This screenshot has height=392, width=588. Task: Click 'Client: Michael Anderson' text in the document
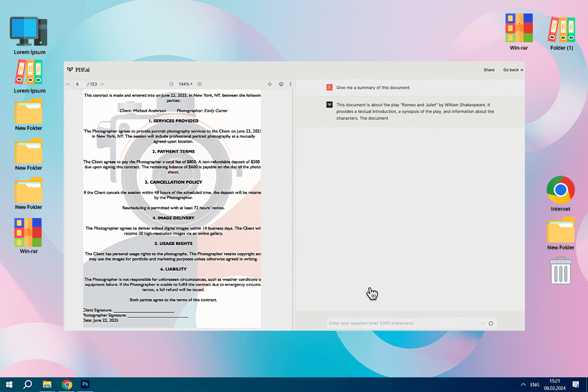[143, 111]
